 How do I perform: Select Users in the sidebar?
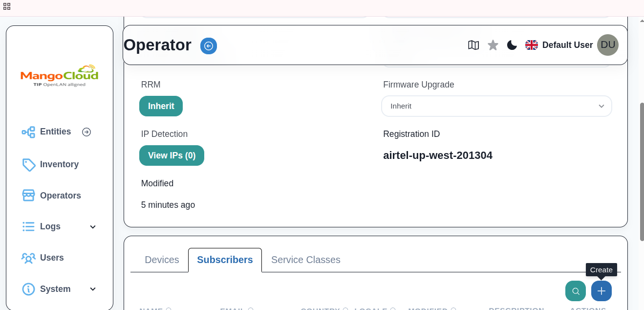coord(52,258)
